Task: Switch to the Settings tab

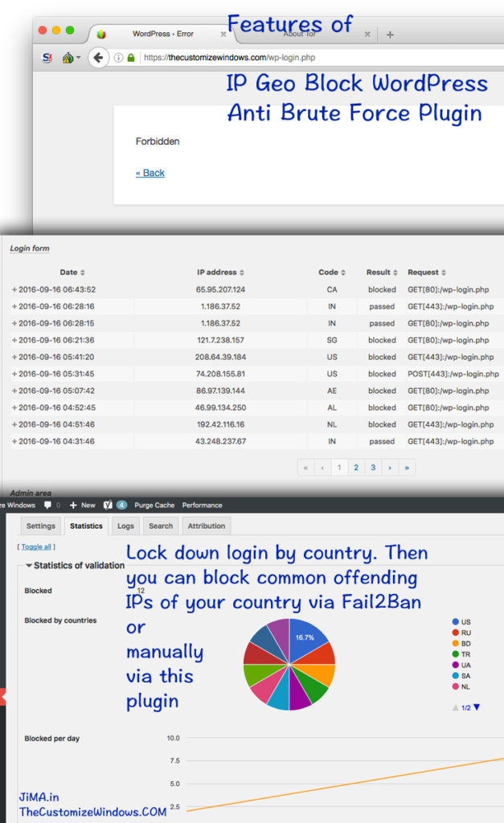Action: 41,526
